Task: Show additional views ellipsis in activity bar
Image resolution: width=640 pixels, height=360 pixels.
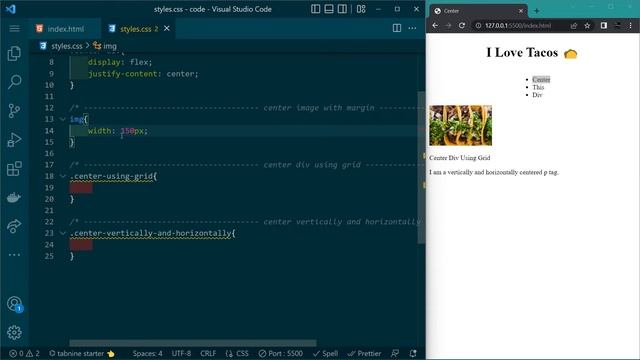Action: [x=14, y=255]
